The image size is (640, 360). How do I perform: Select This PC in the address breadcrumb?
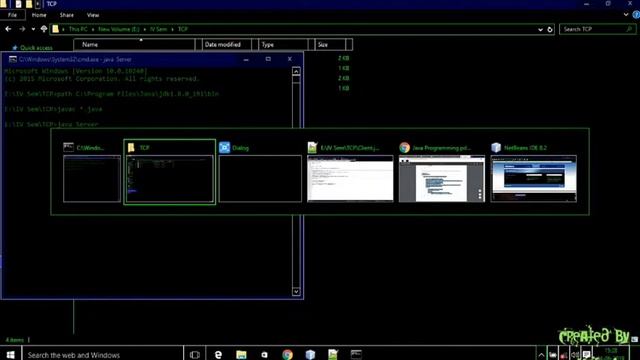click(78, 29)
